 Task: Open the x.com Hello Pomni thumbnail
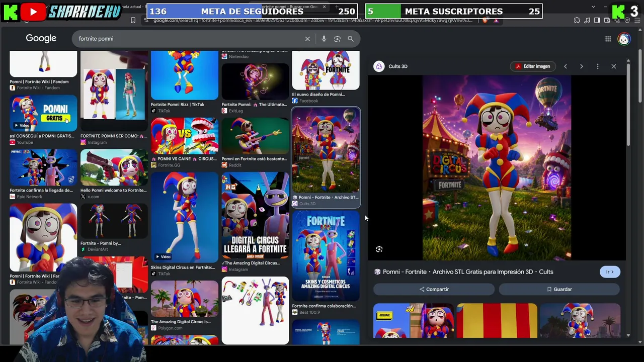pyautogui.click(x=114, y=167)
